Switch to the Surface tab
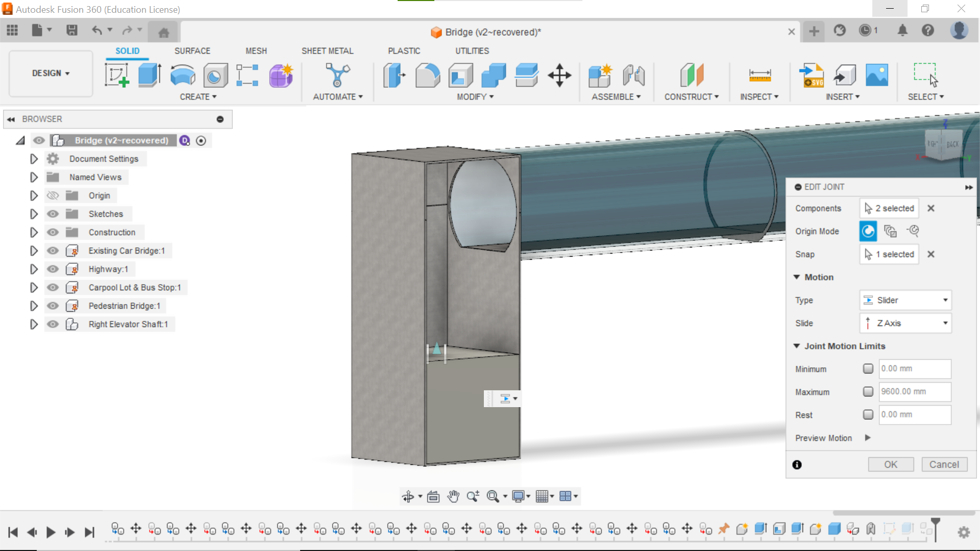Viewport: 980px width, 551px height. [x=192, y=51]
